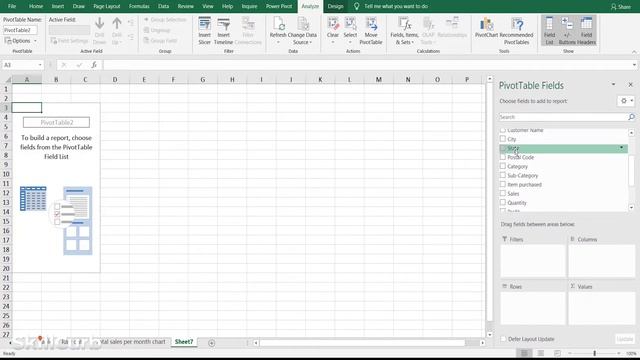Switch to the Formulas tab

point(139,6)
